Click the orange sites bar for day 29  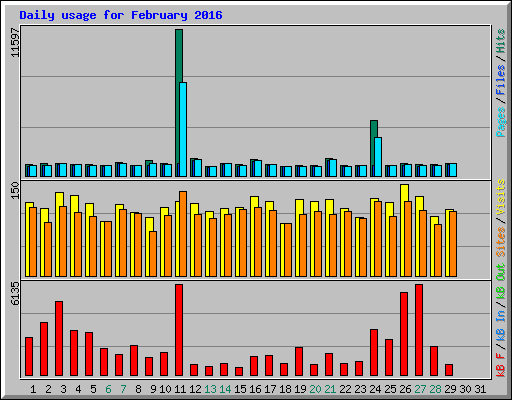[453, 244]
